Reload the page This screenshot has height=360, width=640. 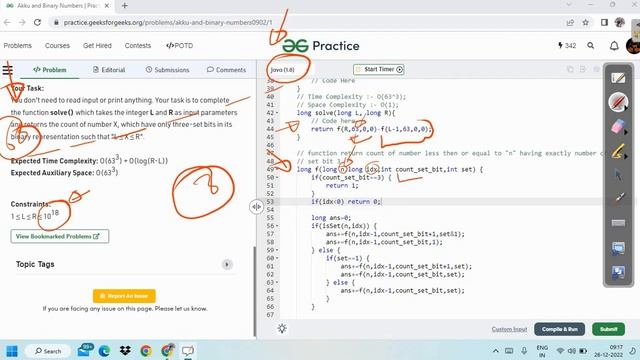coord(37,22)
